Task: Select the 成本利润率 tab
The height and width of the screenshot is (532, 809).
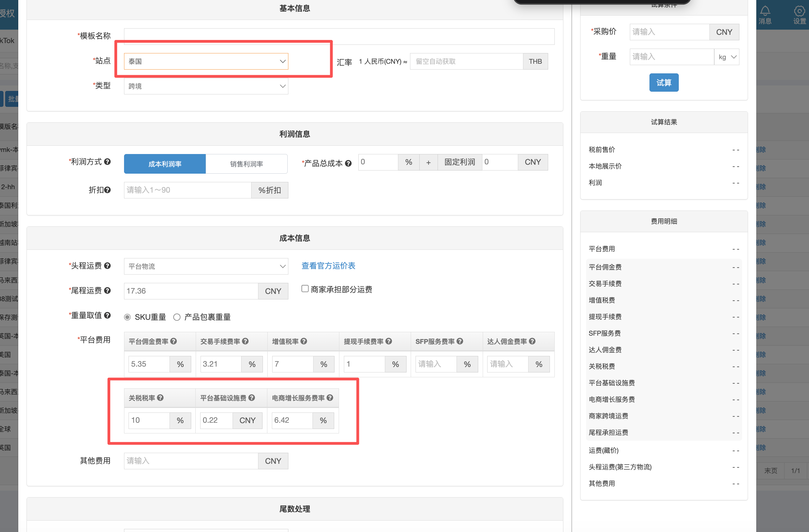Action: (165, 164)
